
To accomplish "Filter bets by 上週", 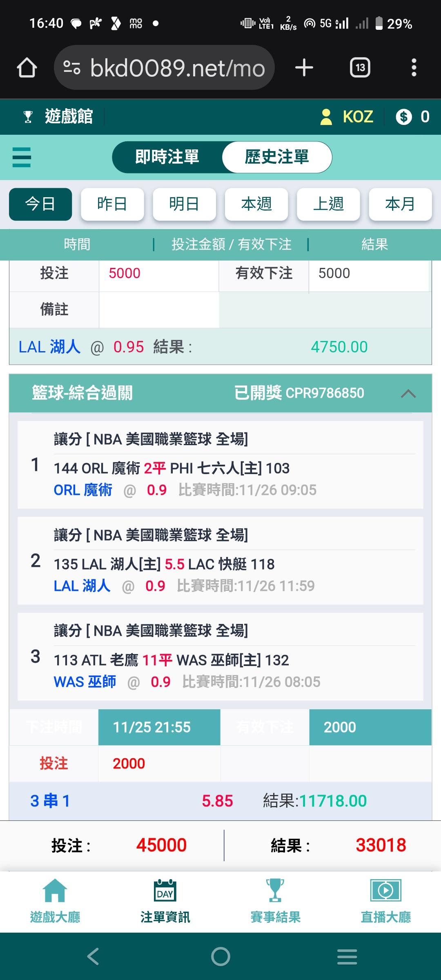I will 328,204.
